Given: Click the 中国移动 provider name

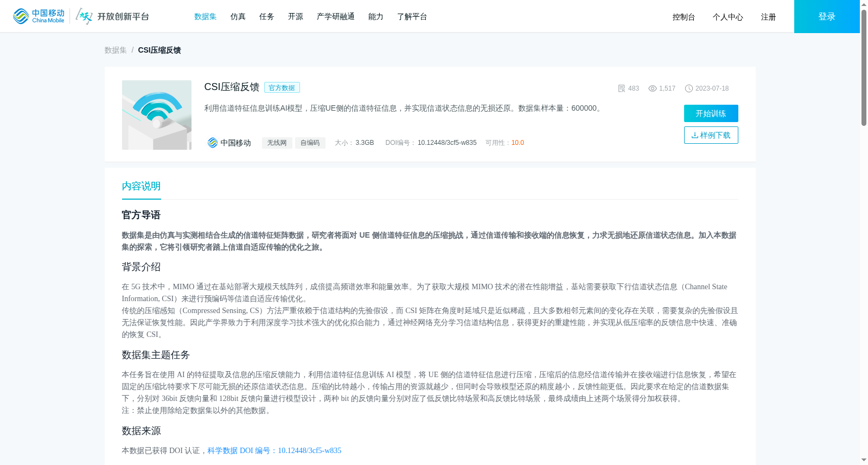Looking at the screenshot, I should pyautogui.click(x=236, y=143).
